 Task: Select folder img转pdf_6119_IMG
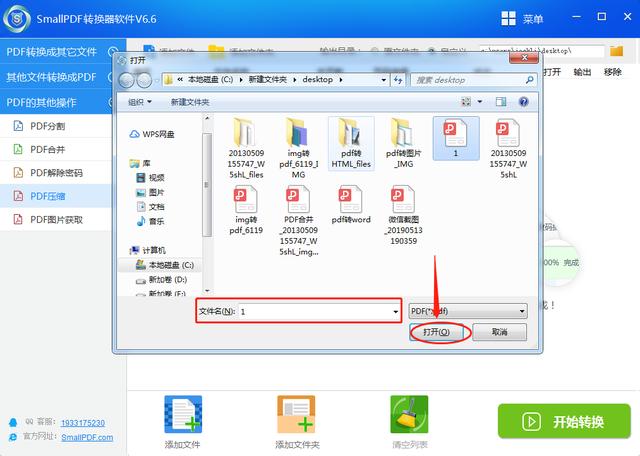[298, 149]
